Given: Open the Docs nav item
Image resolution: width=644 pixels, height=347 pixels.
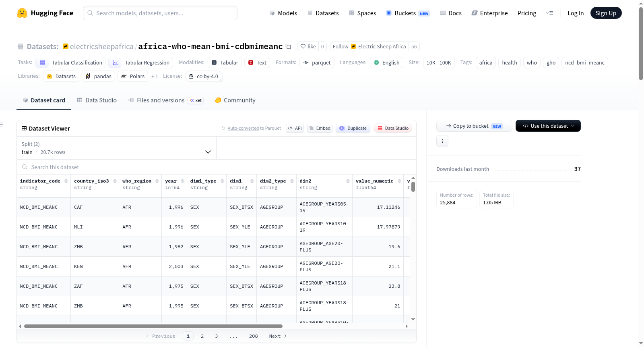Looking at the screenshot, I should (450, 13).
